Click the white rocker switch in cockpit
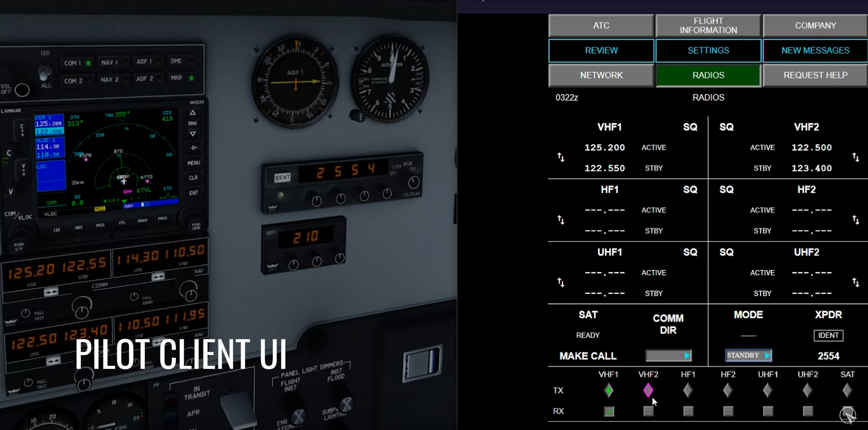This screenshot has width=868, height=430. [x=422, y=364]
